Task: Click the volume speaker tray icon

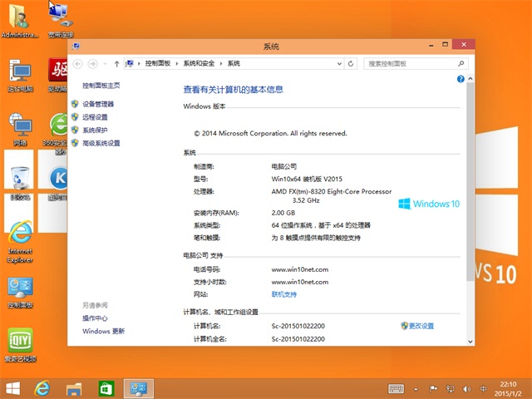Action: click(x=465, y=388)
